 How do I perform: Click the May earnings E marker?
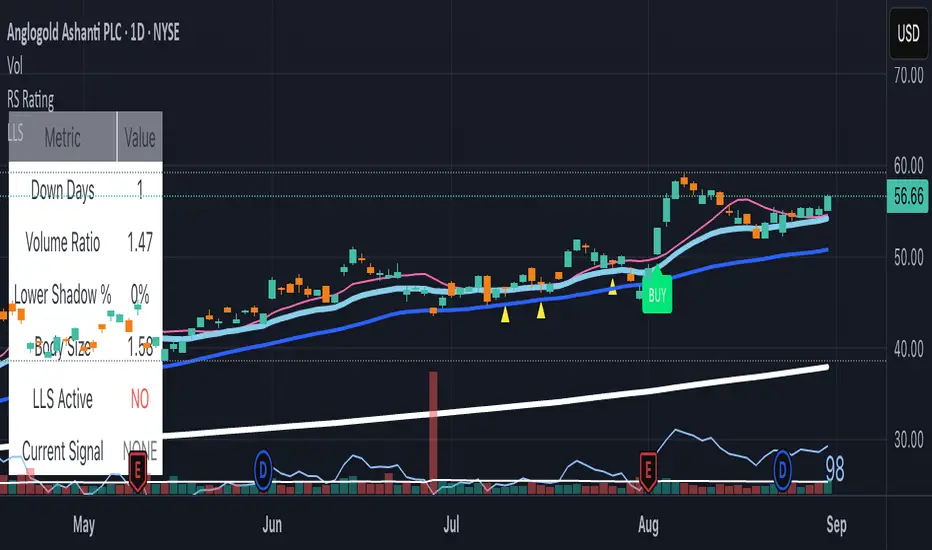pyautogui.click(x=137, y=472)
